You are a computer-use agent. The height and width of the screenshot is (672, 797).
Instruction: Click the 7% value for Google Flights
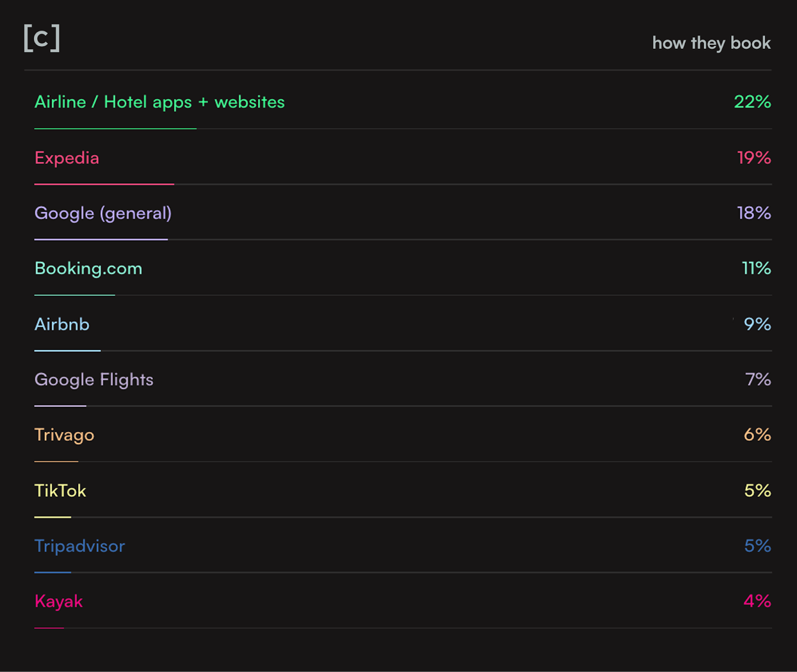coord(758,380)
